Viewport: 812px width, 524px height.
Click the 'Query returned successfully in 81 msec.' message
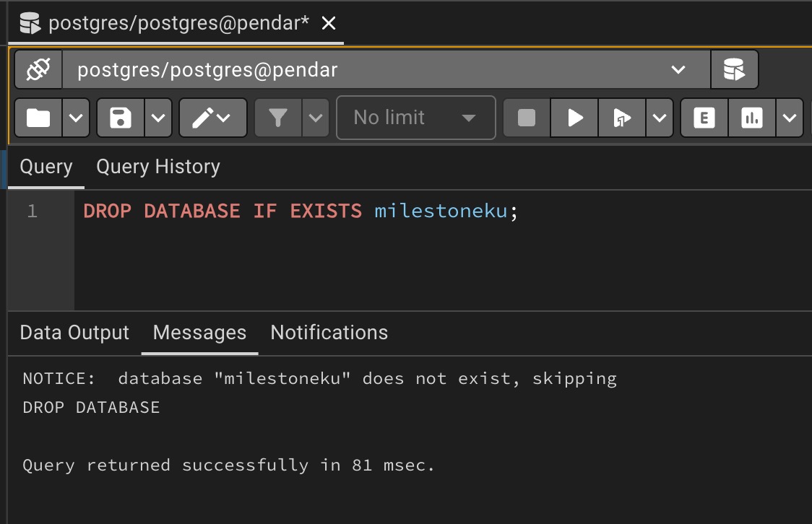point(228,465)
